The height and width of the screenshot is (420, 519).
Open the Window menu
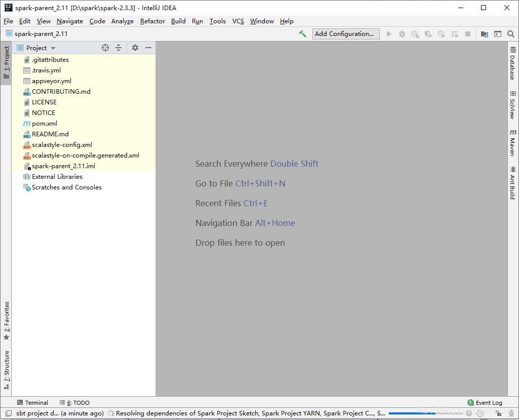coord(262,21)
